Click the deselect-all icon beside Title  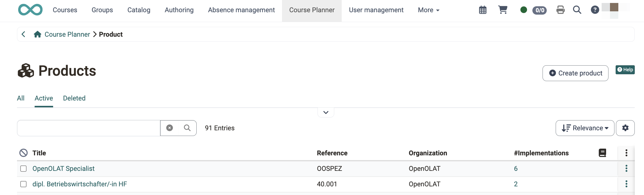click(x=24, y=153)
